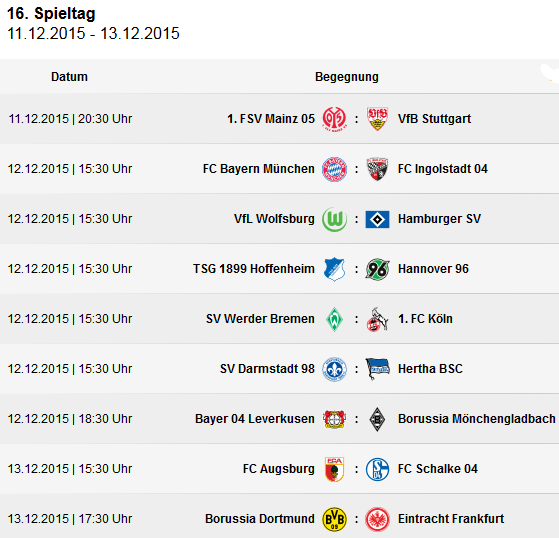Click the VfB Stuttgart crest icon
Viewport: 559px width, 538px height.
click(x=377, y=119)
